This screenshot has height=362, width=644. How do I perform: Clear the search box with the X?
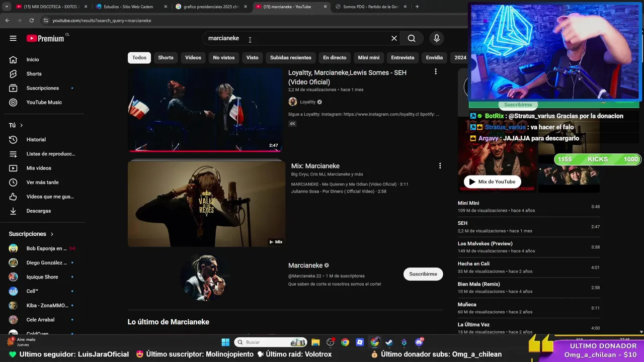394,38
